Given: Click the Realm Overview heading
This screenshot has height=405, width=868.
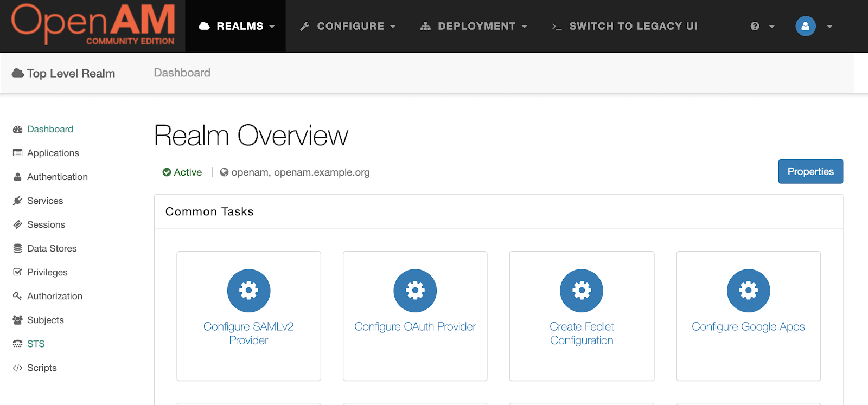Looking at the screenshot, I should tap(251, 136).
